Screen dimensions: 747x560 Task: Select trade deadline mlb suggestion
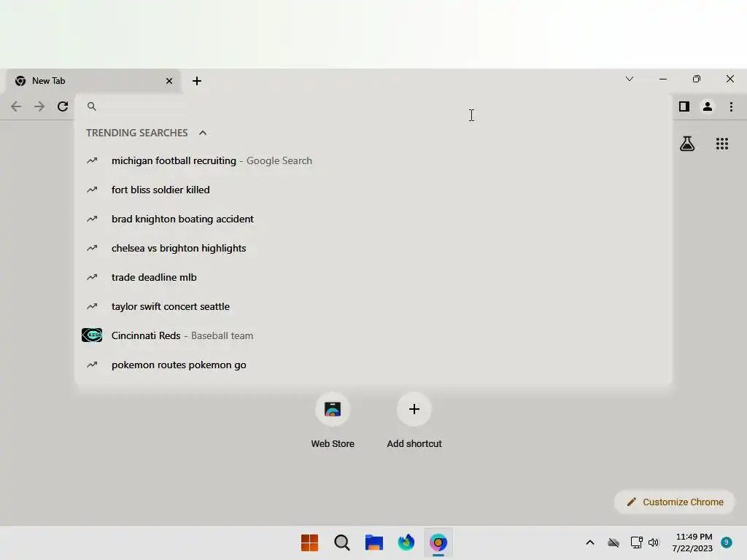373,277
